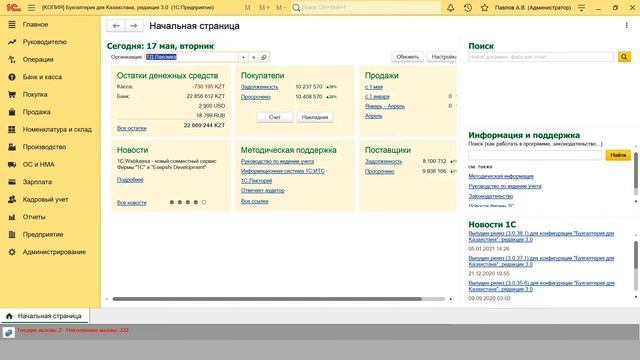Click the M- calculator memory button

click(x=281, y=7)
